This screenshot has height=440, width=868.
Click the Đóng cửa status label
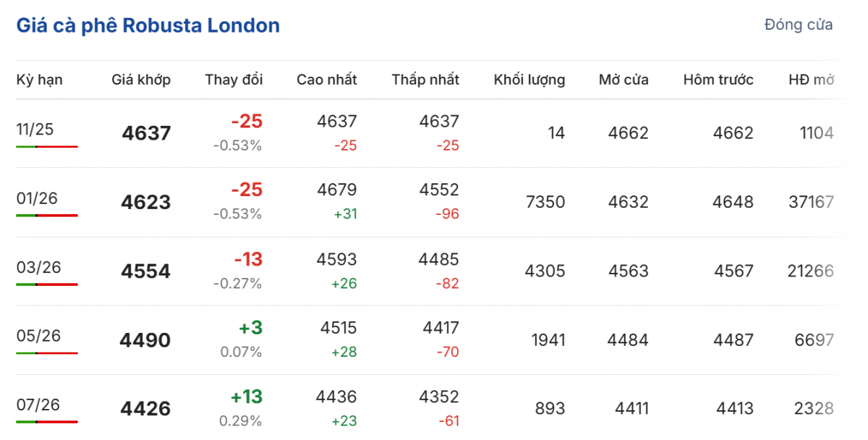pyautogui.click(x=798, y=25)
